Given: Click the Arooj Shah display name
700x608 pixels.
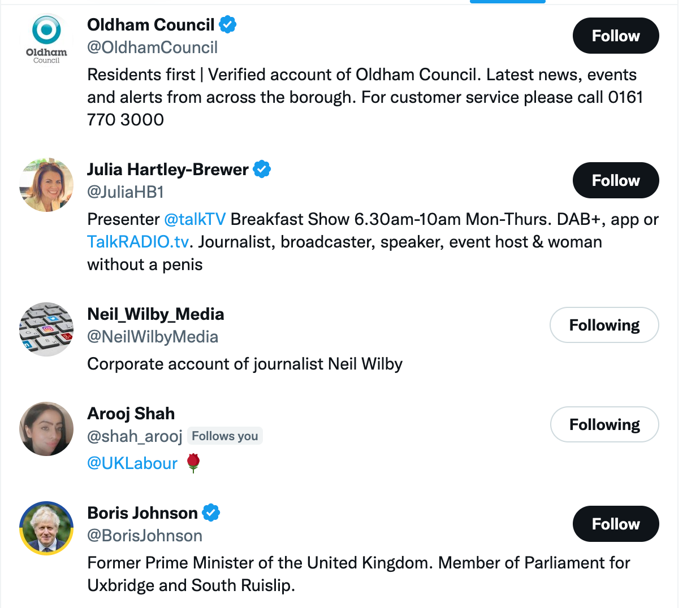Looking at the screenshot, I should click(x=131, y=414).
